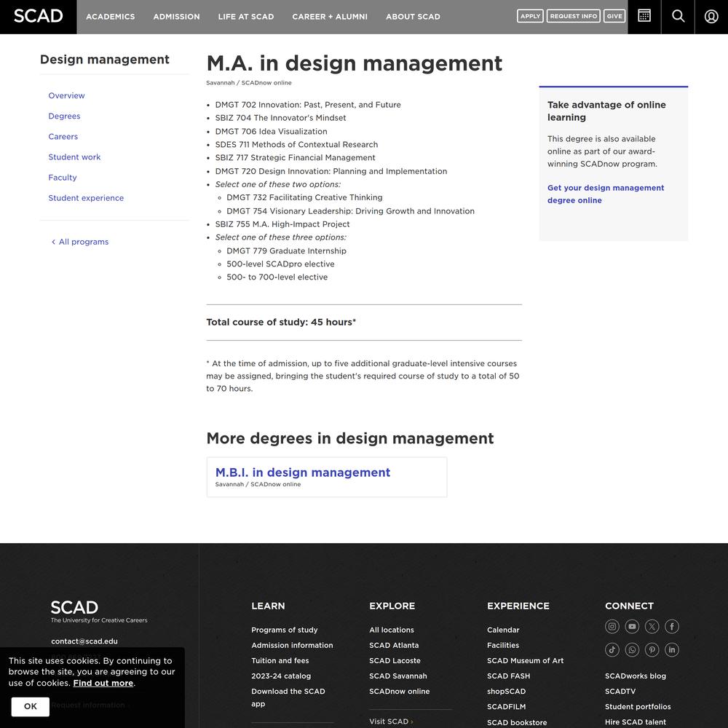728x728 pixels.
Task: Follow Get your design management degree online
Action: [x=606, y=194]
